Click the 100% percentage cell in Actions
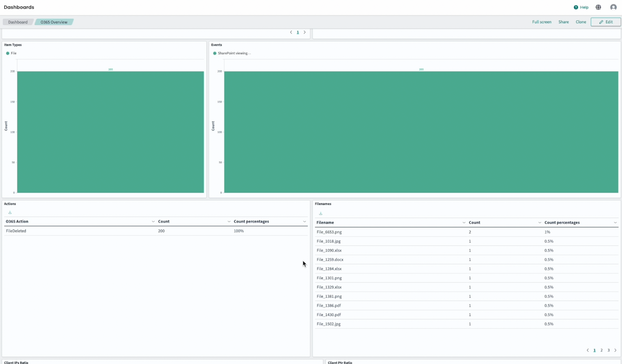The height and width of the screenshot is (364, 622). 239,231
